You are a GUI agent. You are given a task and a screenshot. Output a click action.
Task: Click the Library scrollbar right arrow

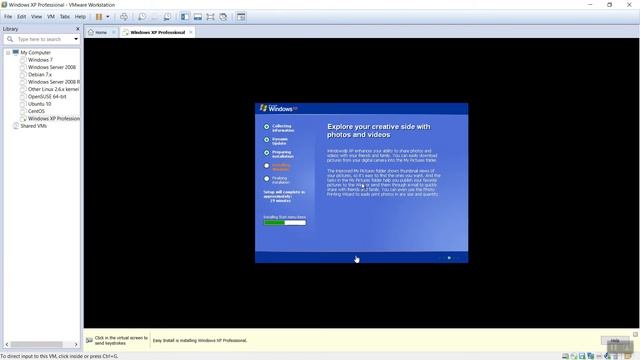coord(76,344)
